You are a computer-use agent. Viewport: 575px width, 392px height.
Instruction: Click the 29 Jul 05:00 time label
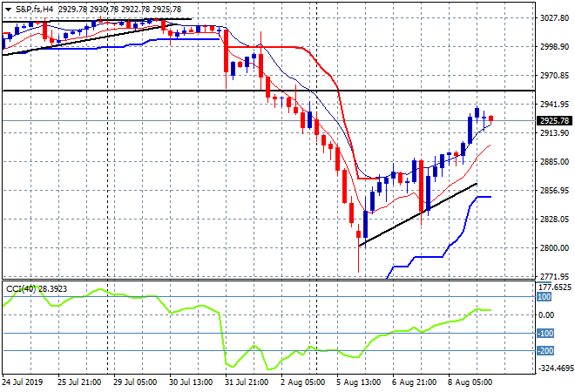pos(135,382)
